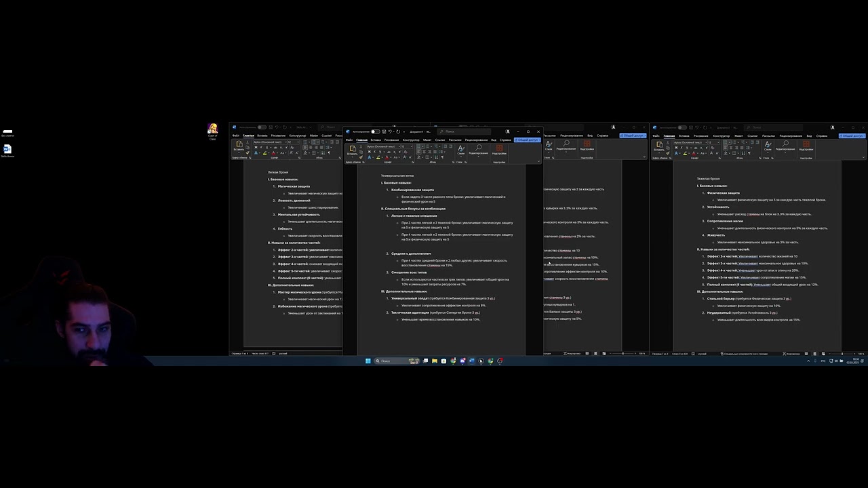
Task: Open Windows Start menu
Action: coord(368,361)
